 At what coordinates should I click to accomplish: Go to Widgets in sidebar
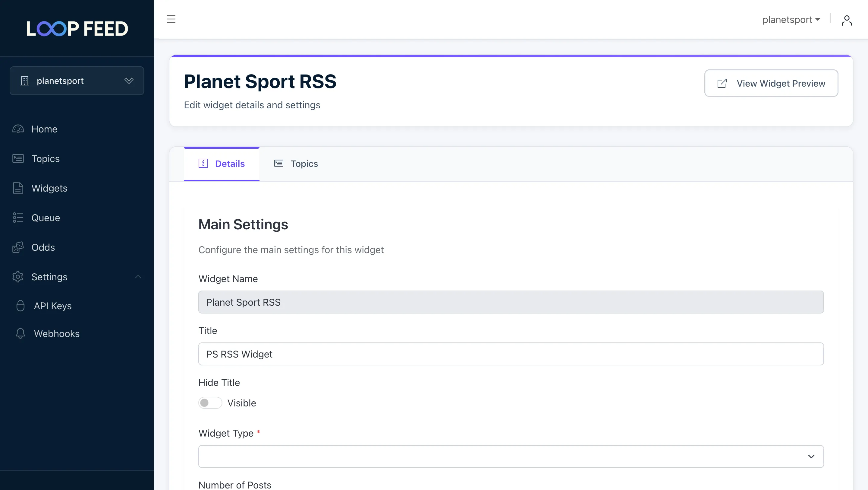click(x=49, y=188)
